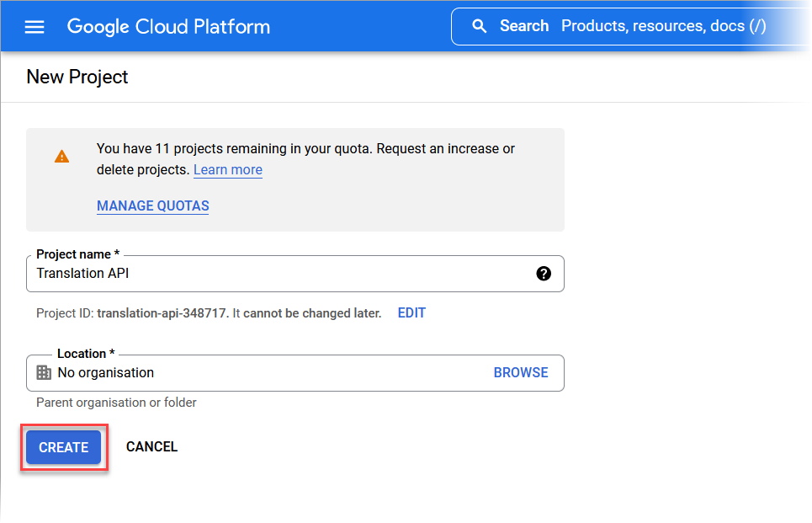The image size is (812, 523).
Task: Click the No organisation location field
Action: [x=295, y=373]
